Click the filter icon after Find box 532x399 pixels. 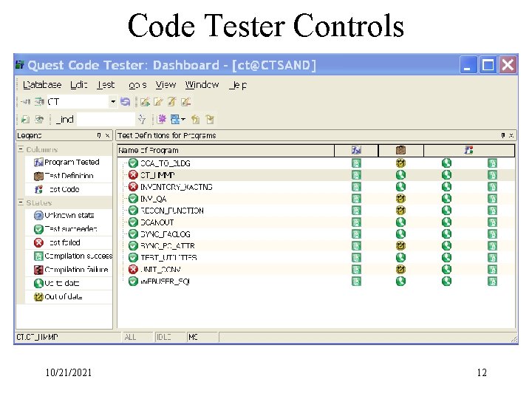point(142,120)
